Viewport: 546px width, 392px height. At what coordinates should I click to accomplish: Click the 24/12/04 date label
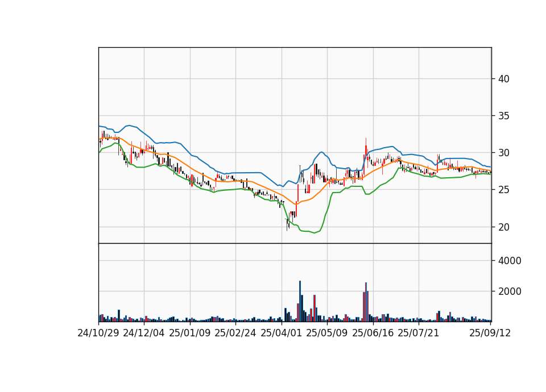click(x=144, y=333)
